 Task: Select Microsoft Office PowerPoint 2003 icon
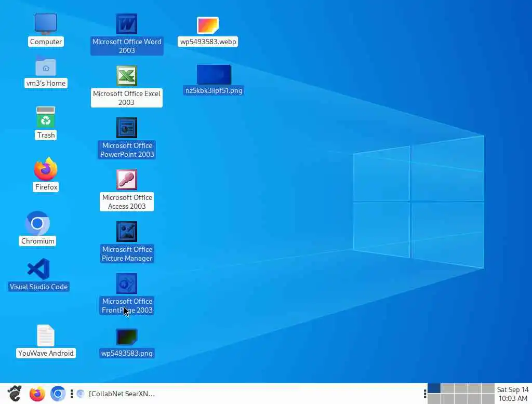tap(127, 128)
